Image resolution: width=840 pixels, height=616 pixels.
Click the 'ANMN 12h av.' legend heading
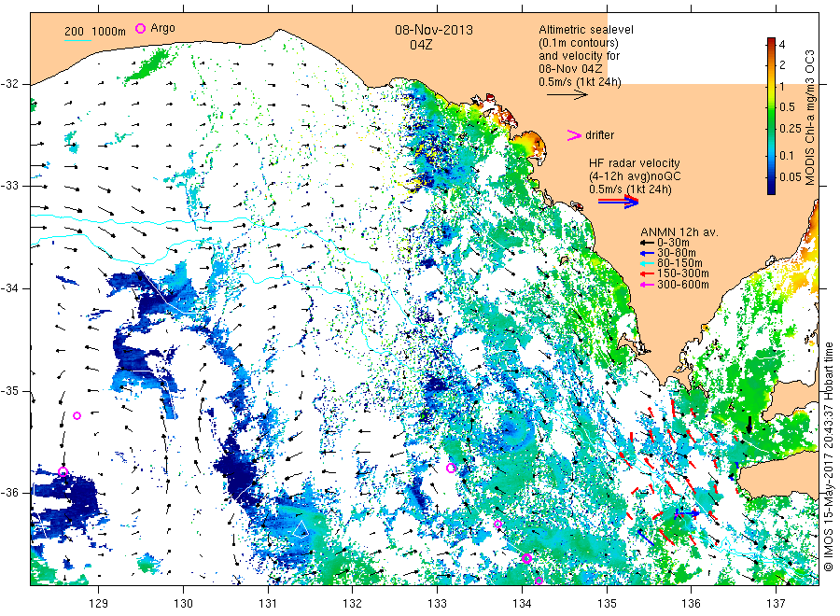coord(679,232)
